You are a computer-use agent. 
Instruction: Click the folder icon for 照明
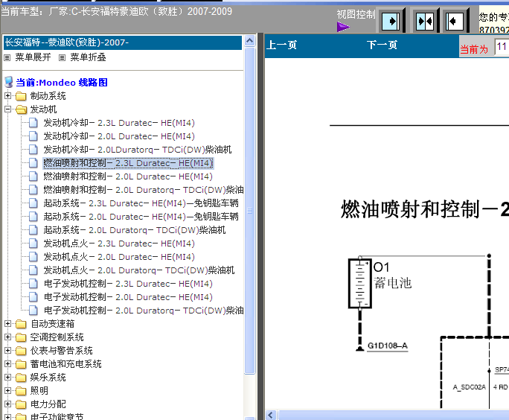click(21, 391)
